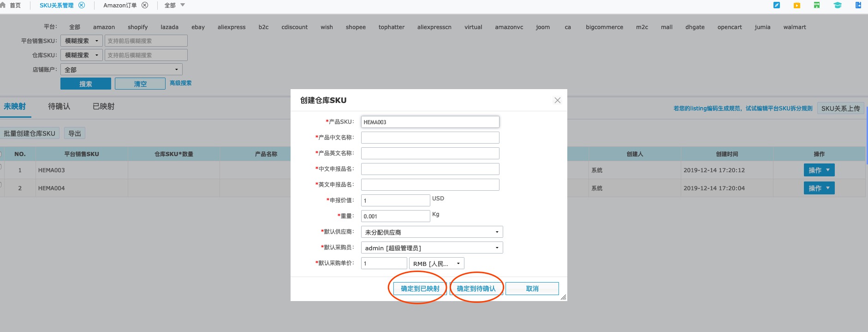Open the graduation cap training icon

click(838, 5)
